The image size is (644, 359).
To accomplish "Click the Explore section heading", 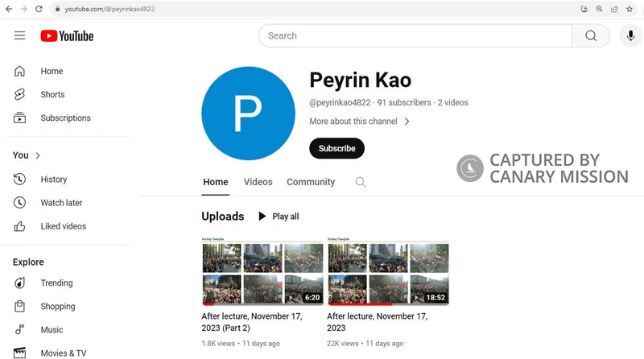I will tap(28, 262).
